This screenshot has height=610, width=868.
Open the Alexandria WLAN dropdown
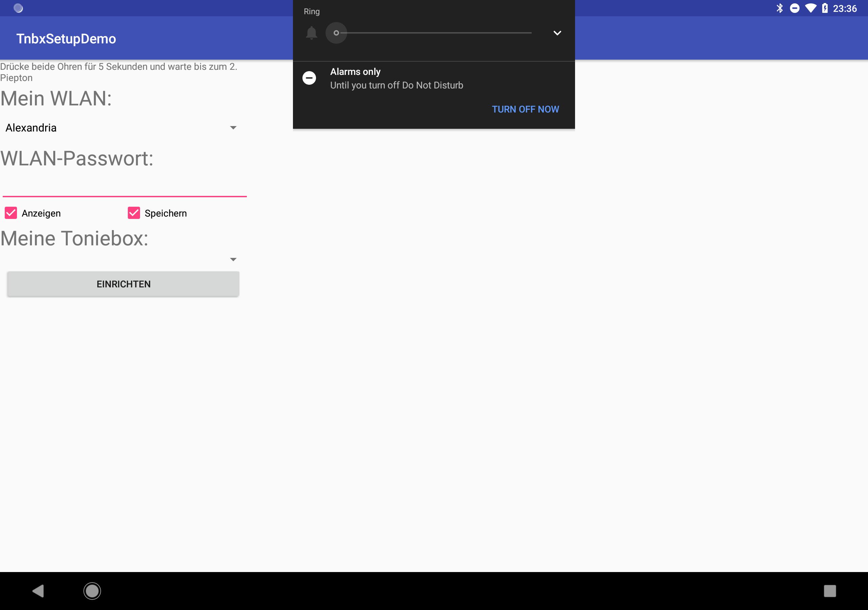[233, 127]
